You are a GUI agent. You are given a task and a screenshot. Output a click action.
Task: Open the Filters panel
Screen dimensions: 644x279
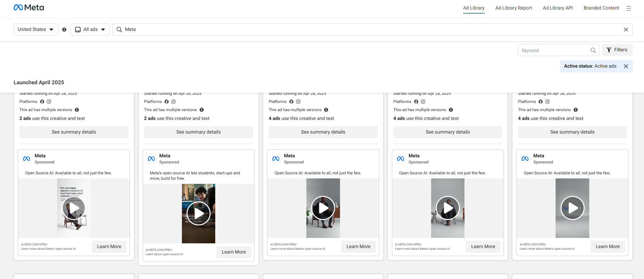pos(617,50)
